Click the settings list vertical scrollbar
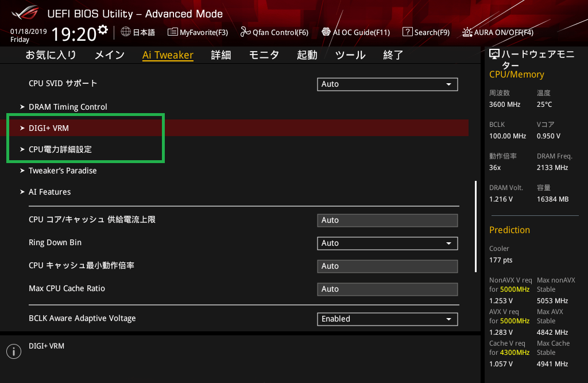Screen dimensions: 588x383 pos(475,227)
